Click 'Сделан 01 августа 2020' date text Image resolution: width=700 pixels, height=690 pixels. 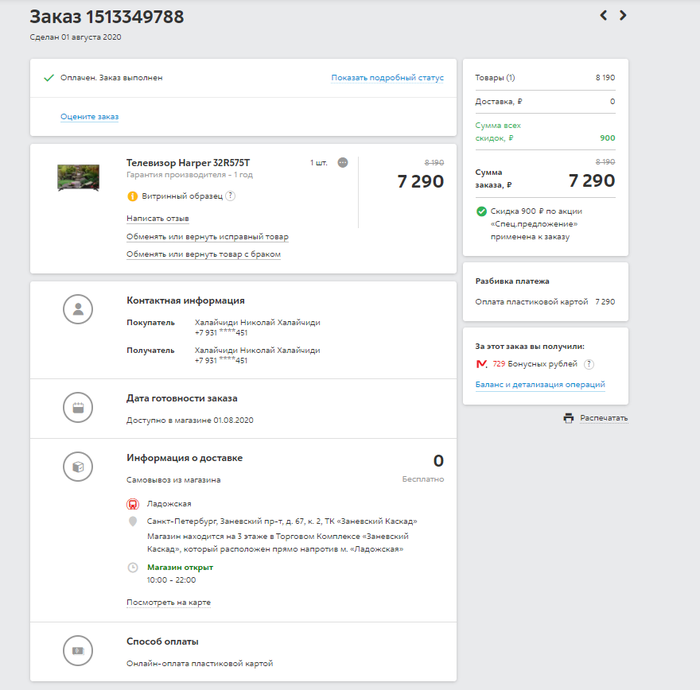75,37
